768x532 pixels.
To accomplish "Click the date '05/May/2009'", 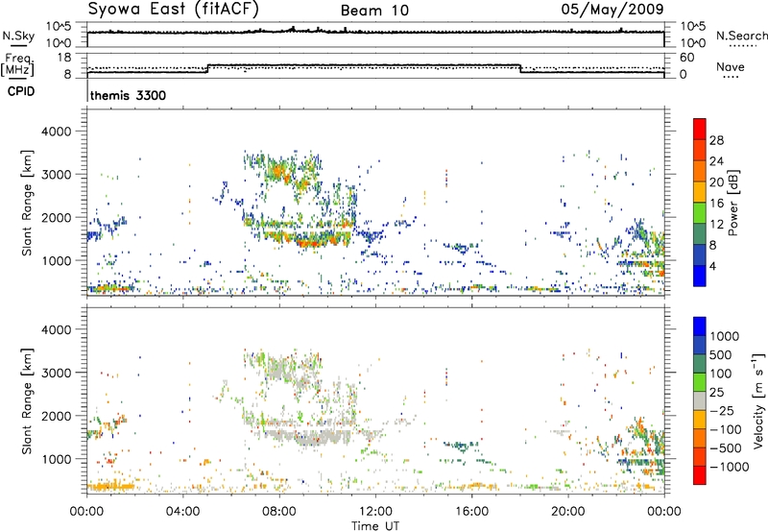I will pyautogui.click(x=612, y=9).
